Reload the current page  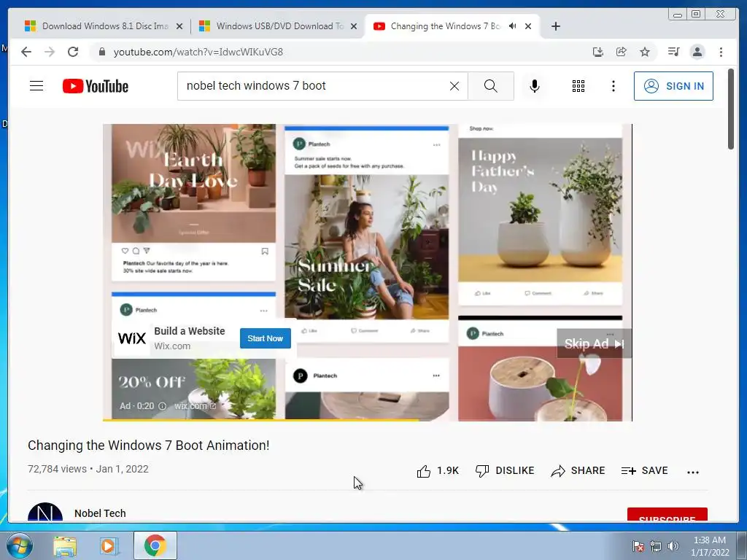click(x=73, y=52)
